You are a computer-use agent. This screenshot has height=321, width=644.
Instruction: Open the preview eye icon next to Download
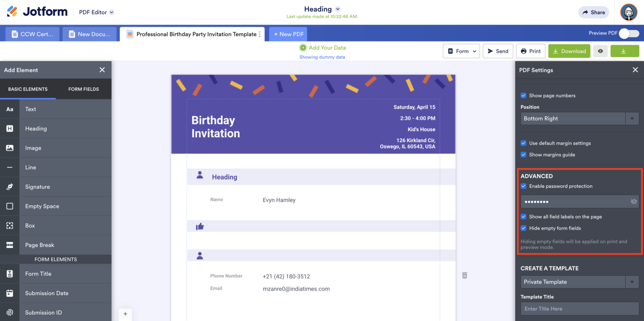[600, 51]
